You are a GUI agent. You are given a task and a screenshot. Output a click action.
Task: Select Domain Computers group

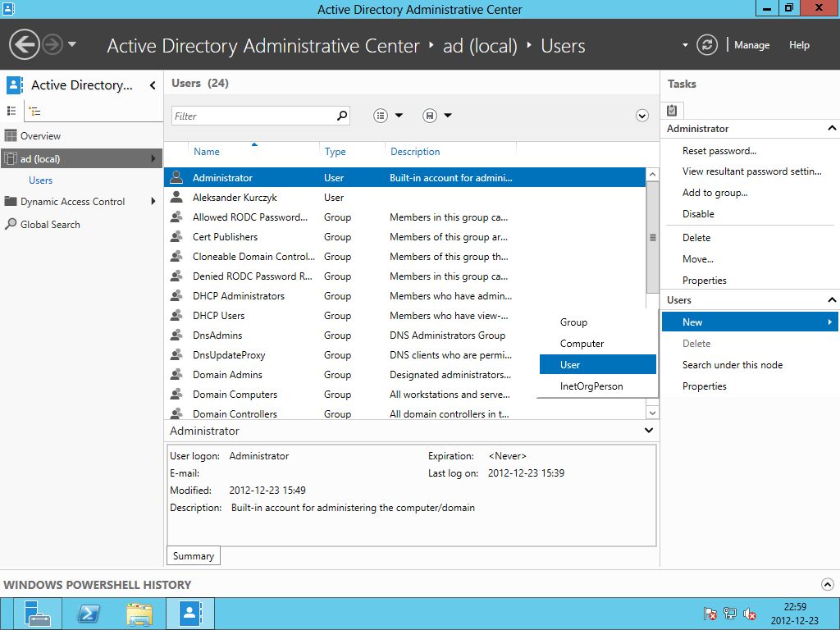tap(351, 395)
